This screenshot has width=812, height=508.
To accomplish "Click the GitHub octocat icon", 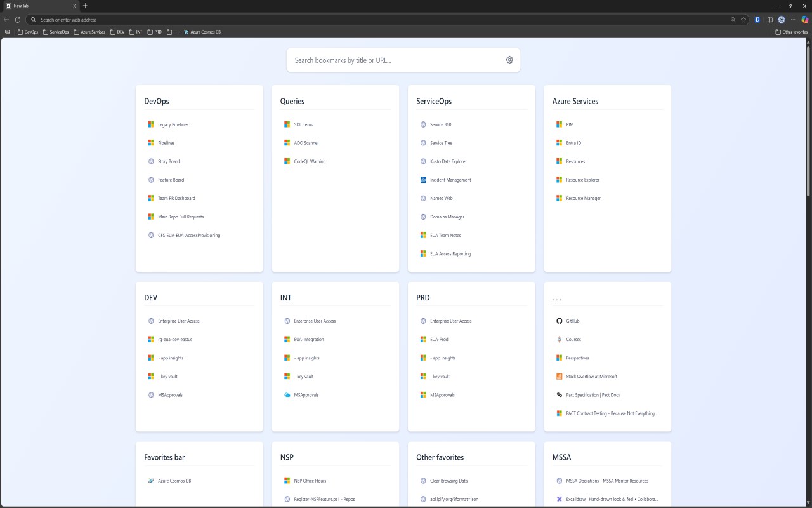I will coord(559,321).
